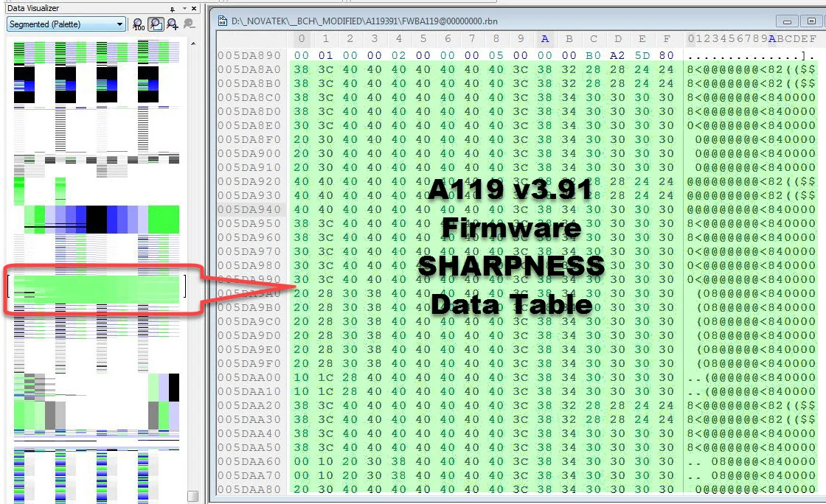This screenshot has height=504, width=826.
Task: Click the greyed-out zoom out magnifier icon
Action: tap(189, 24)
